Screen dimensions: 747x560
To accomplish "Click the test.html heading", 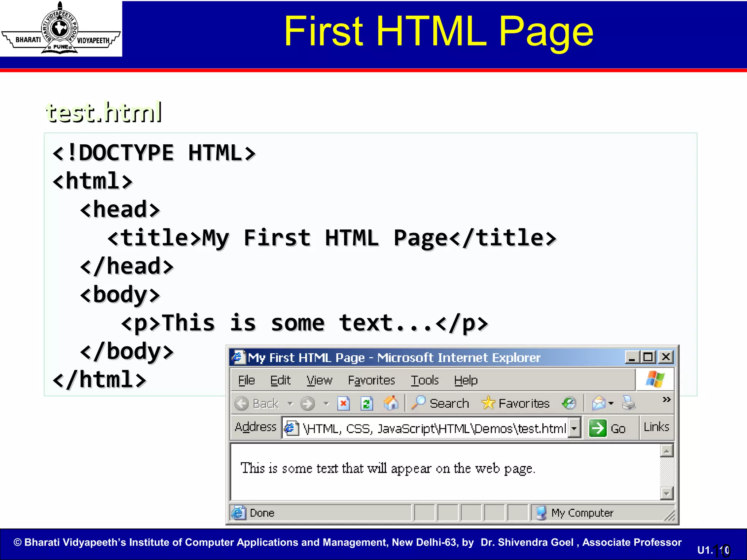I will click(104, 112).
